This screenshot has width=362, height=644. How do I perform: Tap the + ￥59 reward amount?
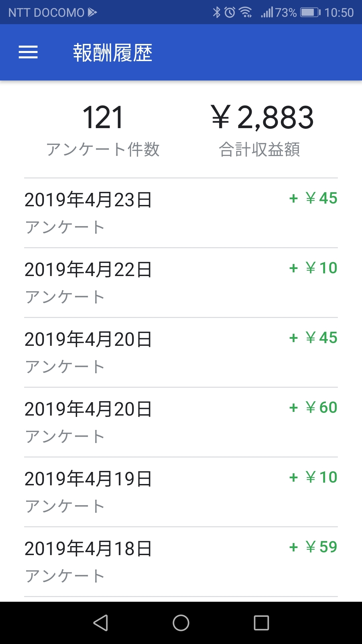coord(313,547)
